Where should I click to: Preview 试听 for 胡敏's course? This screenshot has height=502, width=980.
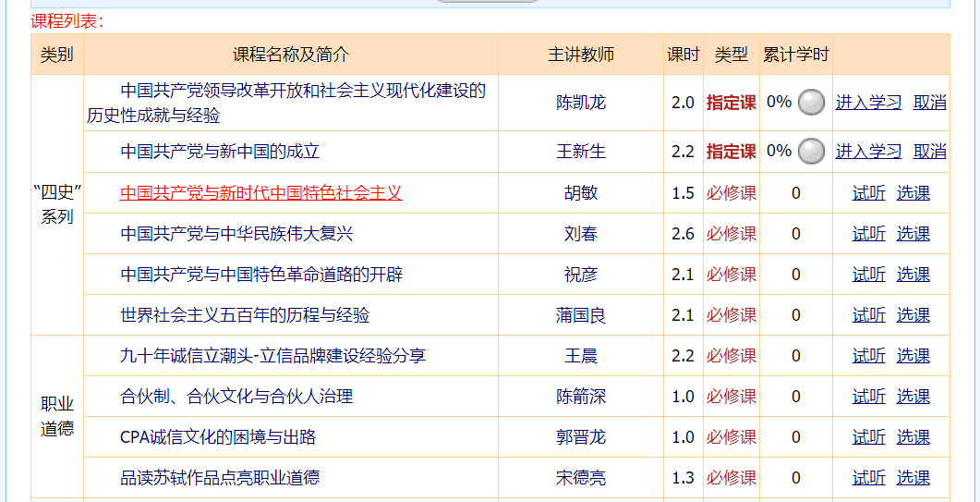[868, 193]
